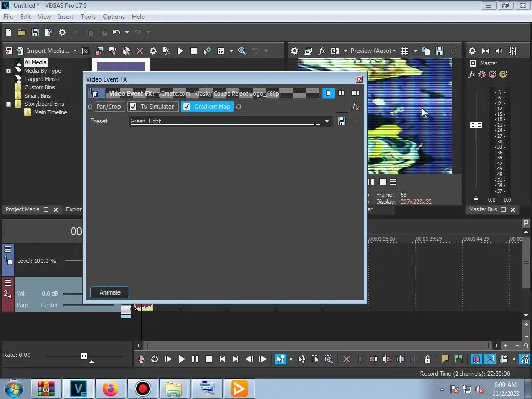532x399 pixels.
Task: Open the Pan/Crop effect button
Action: tap(109, 107)
